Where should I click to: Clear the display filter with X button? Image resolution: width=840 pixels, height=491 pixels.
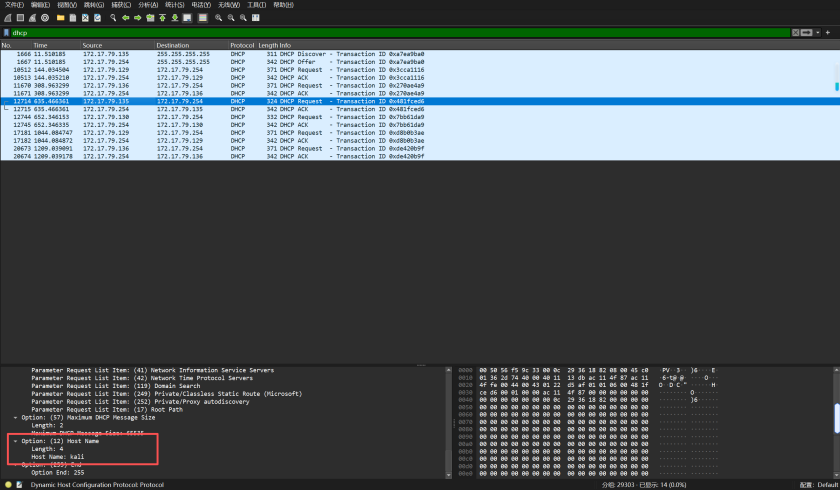pyautogui.click(x=797, y=33)
